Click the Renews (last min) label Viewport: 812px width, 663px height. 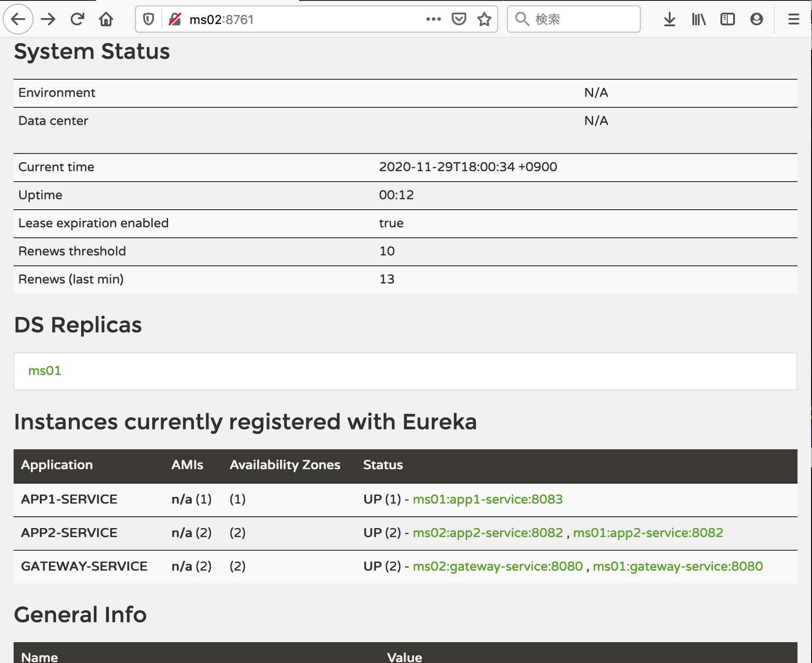coord(71,279)
